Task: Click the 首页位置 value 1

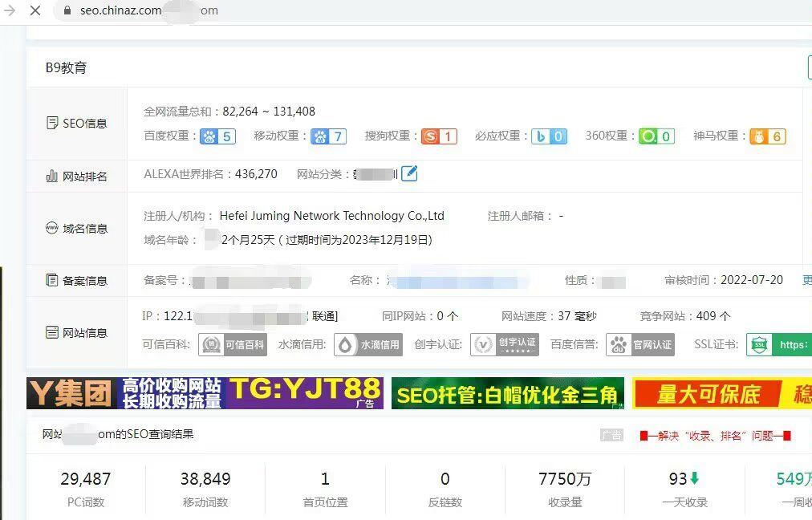Action: coord(325,478)
